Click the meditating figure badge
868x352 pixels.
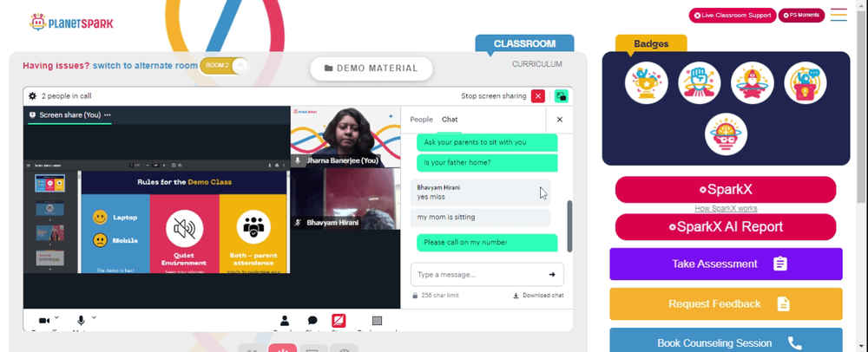click(753, 83)
